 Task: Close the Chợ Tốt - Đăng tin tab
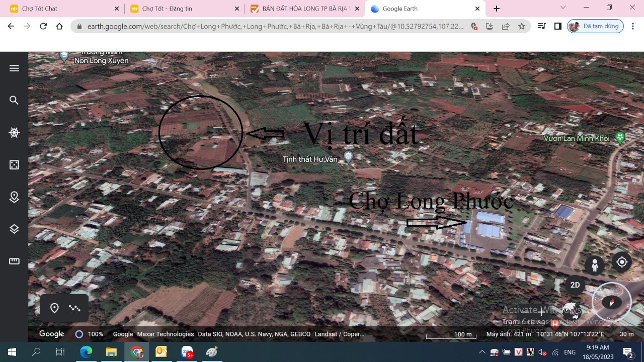click(237, 9)
